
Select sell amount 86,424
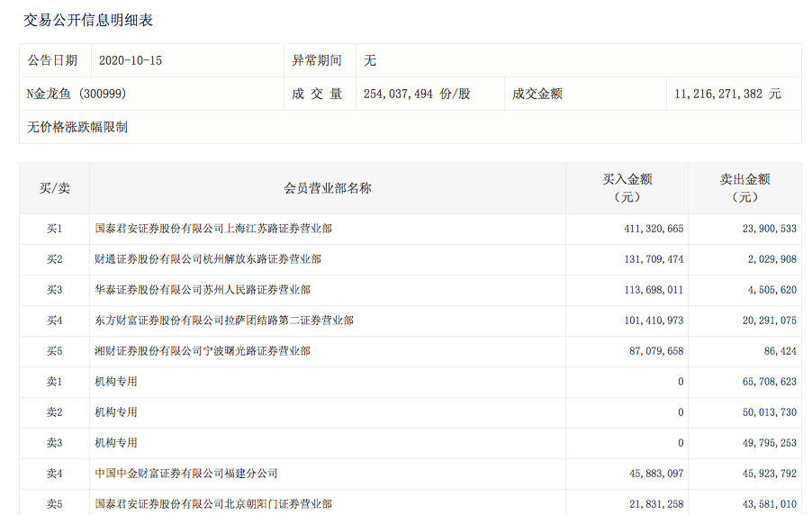(x=780, y=351)
